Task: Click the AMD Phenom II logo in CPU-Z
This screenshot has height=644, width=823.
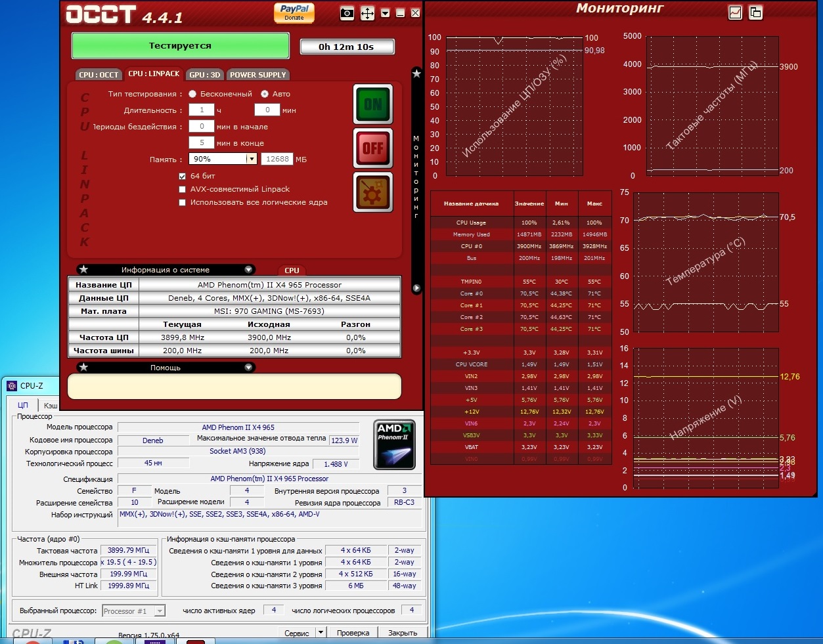Action: 394,444
